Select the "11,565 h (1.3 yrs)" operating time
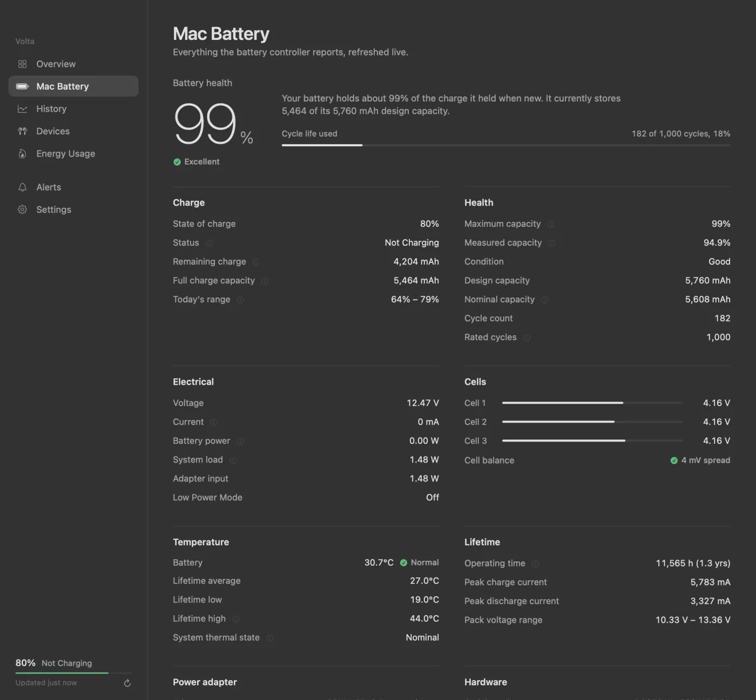This screenshot has width=756, height=700. [x=693, y=563]
